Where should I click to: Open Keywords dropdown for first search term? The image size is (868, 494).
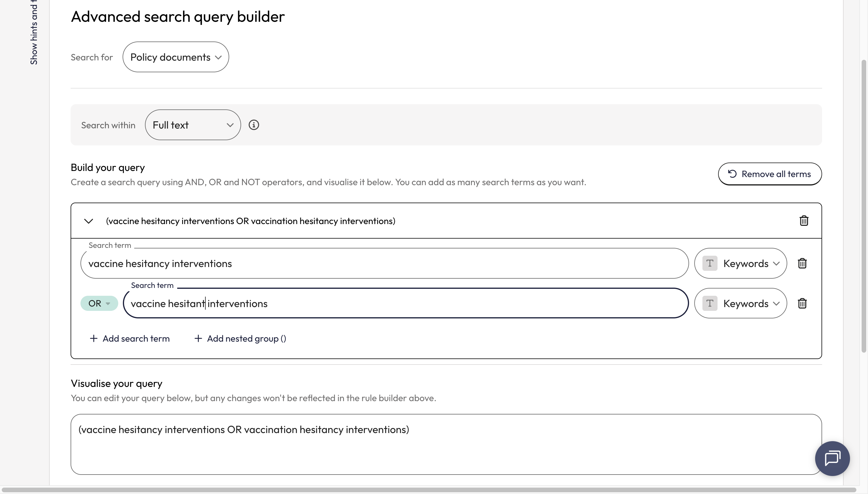740,263
